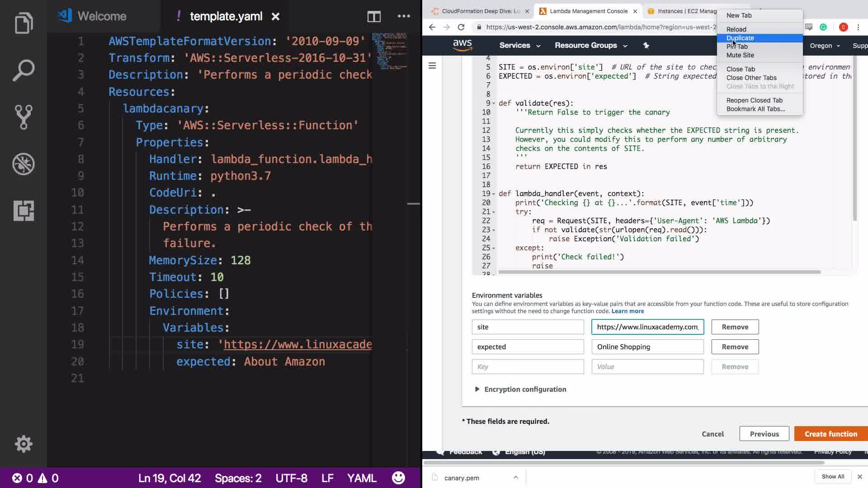
Task: Open the Manage gear icon
Action: point(24,444)
